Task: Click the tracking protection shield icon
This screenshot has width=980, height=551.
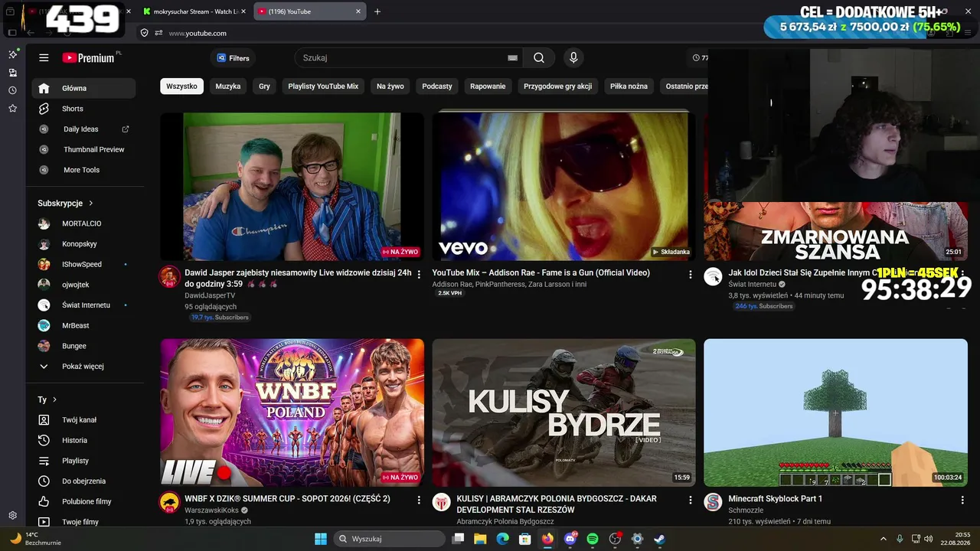Action: [144, 33]
